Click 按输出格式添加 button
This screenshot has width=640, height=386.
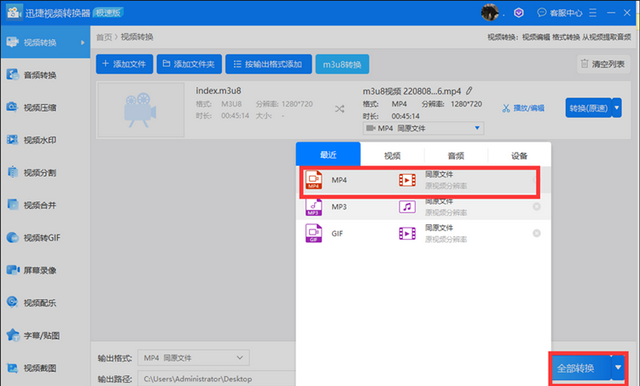point(269,64)
